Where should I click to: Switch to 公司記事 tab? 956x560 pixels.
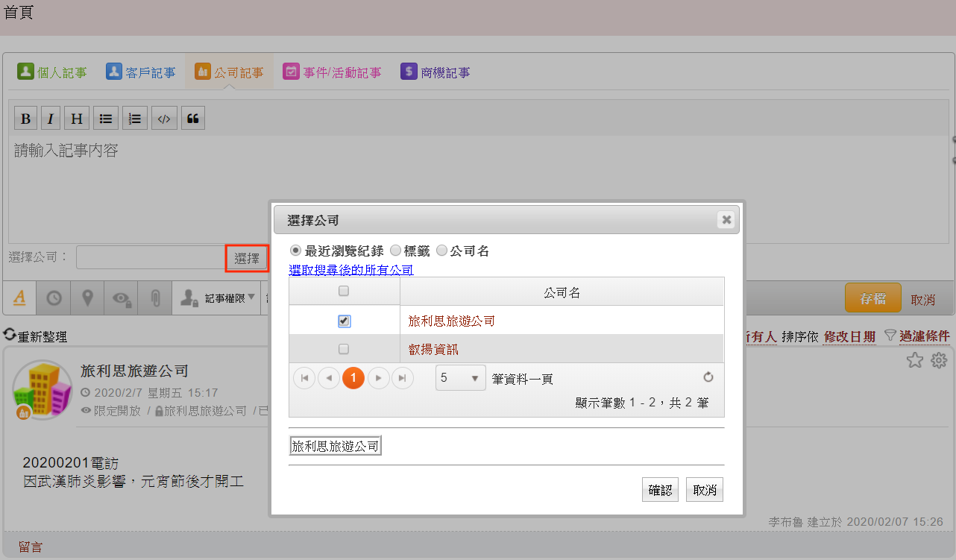point(229,72)
